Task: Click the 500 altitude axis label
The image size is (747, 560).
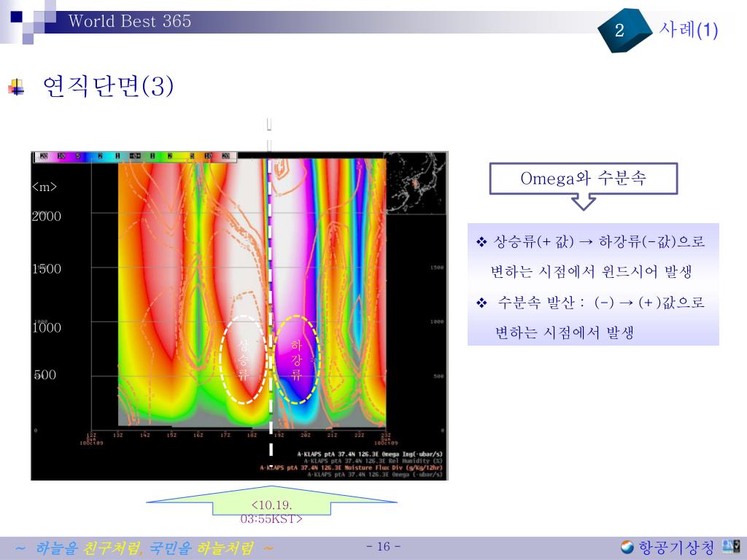Action: click(44, 375)
